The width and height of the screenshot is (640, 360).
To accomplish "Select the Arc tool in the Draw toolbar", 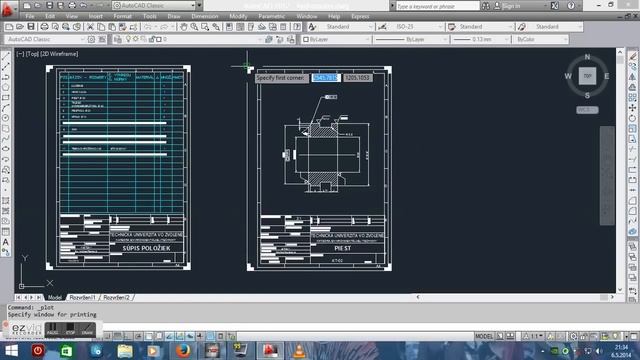I will pos(6,108).
